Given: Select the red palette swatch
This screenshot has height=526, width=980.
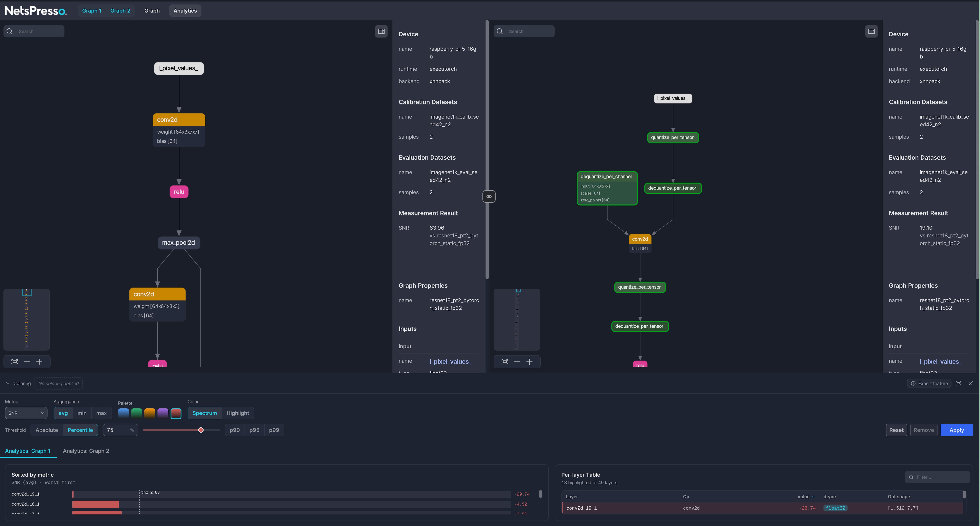Looking at the screenshot, I should pyautogui.click(x=176, y=413).
